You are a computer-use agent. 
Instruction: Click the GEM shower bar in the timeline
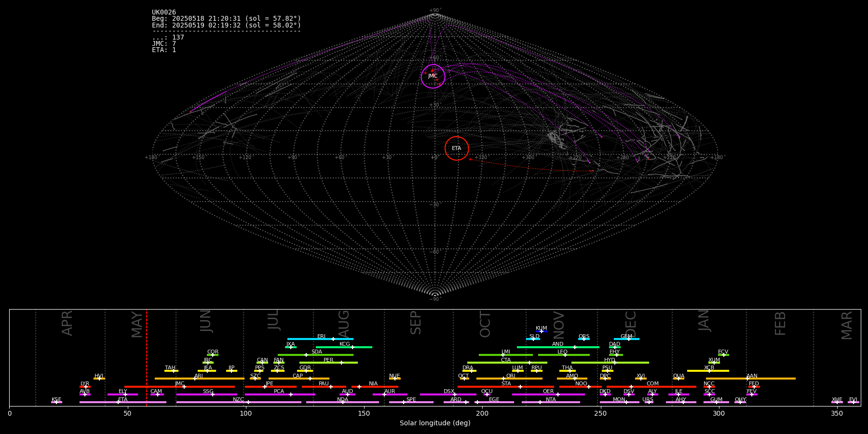[x=626, y=339]
